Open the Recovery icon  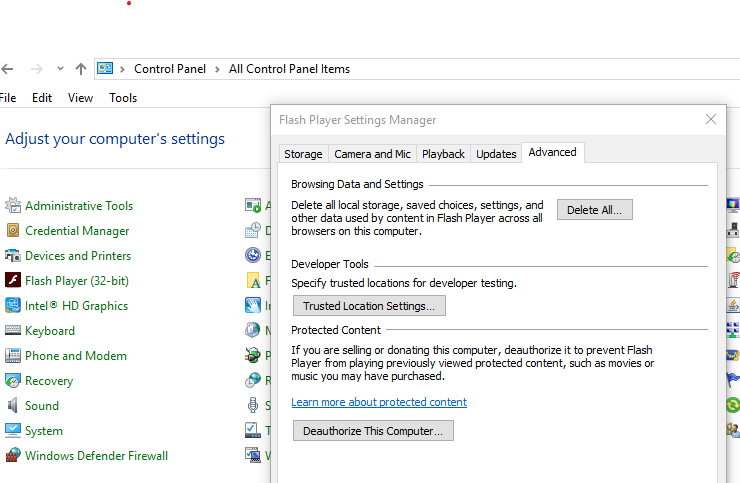coord(13,381)
